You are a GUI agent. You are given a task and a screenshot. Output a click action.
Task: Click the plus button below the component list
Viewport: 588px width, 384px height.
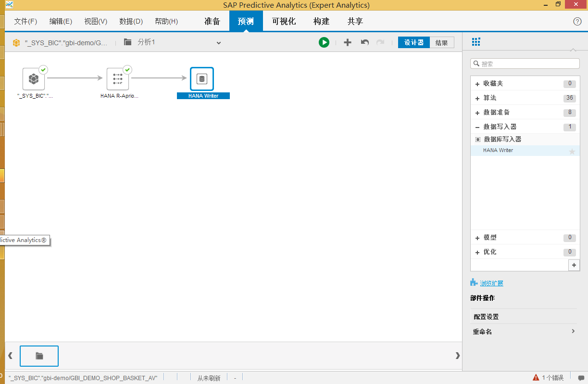pyautogui.click(x=574, y=265)
